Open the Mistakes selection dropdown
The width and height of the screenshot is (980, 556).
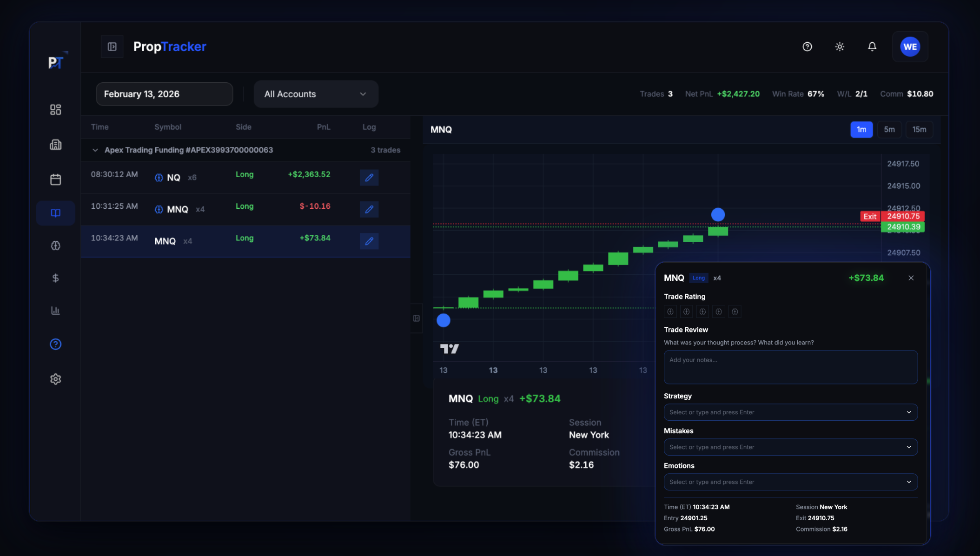coord(790,447)
